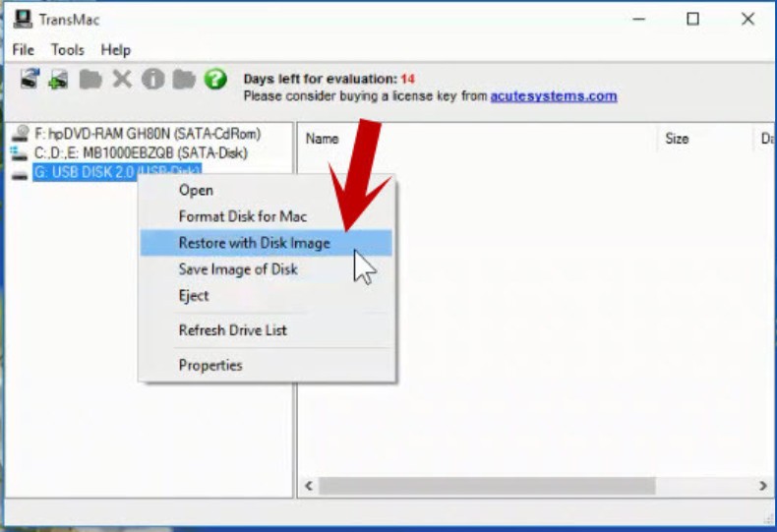
Task: Choose Restore with Disk Image
Action: tap(254, 243)
